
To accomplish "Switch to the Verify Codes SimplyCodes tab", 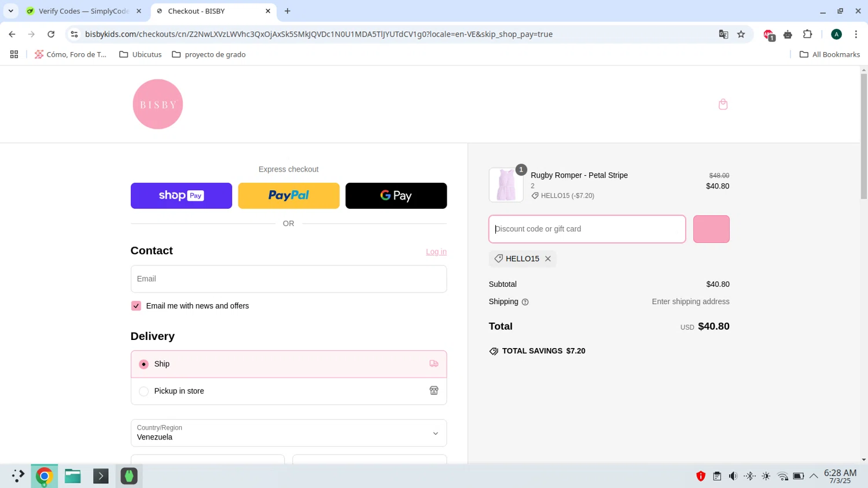I will point(84,11).
